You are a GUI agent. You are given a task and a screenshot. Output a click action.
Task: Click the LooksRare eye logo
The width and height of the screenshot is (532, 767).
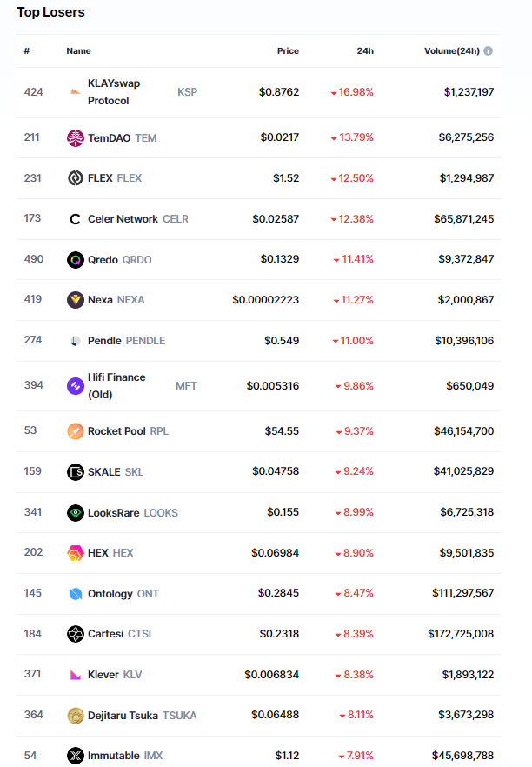tap(76, 513)
